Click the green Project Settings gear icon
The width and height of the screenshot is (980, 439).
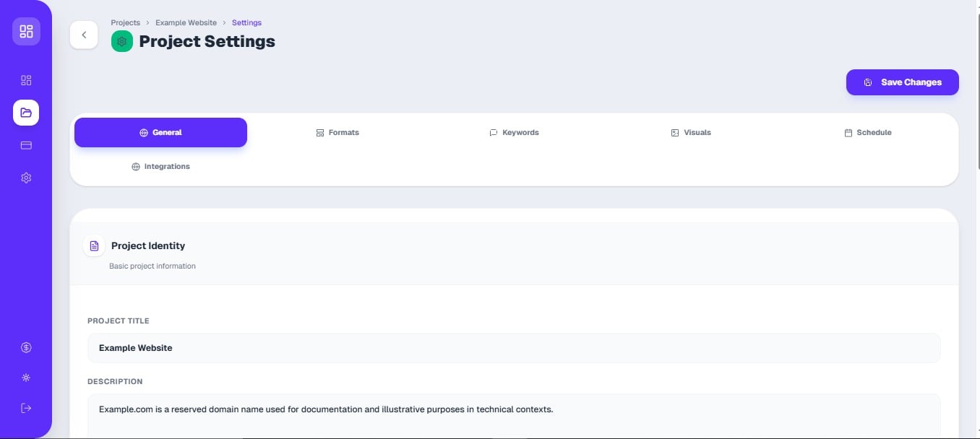pos(122,41)
